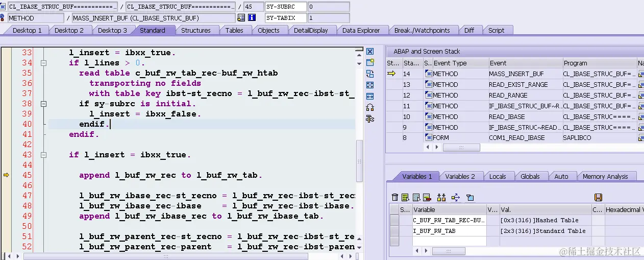644x260 pixels.
Task: Click the Event Type column header
Action: coord(460,63)
